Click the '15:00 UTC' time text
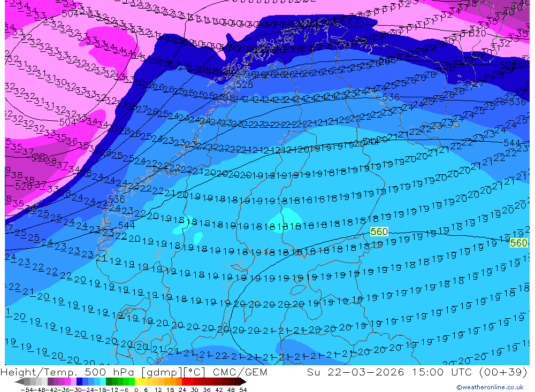The image size is (535, 392). pos(442,372)
